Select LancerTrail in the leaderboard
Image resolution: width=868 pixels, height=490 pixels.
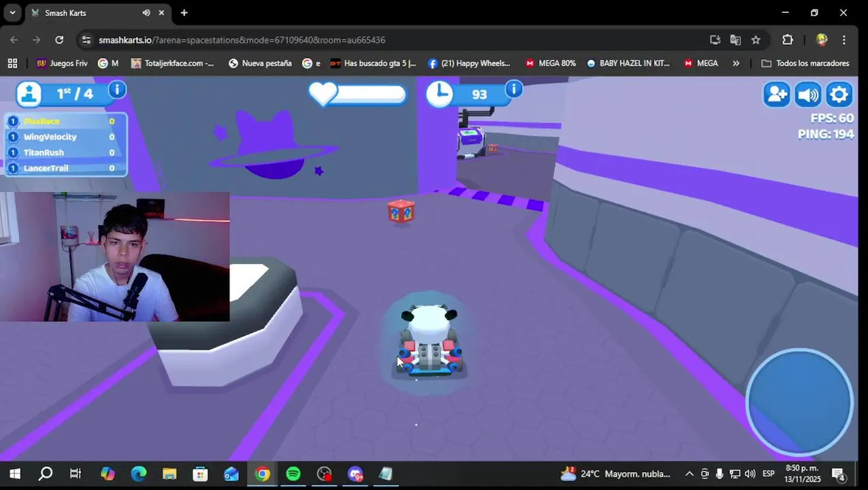(65, 168)
